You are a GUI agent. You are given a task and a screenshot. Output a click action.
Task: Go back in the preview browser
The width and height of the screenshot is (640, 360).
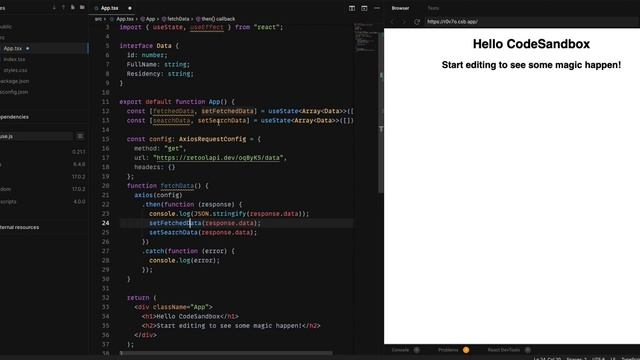coord(393,22)
